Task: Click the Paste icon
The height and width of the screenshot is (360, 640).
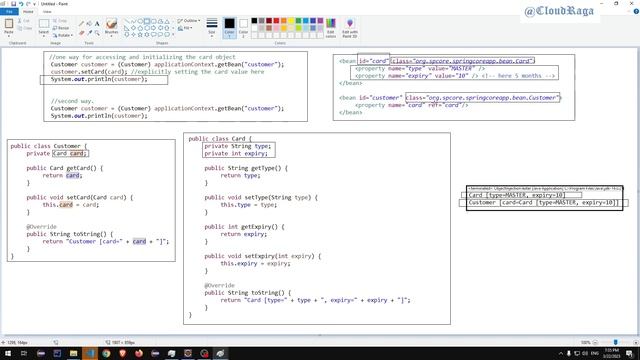Action: [9, 24]
